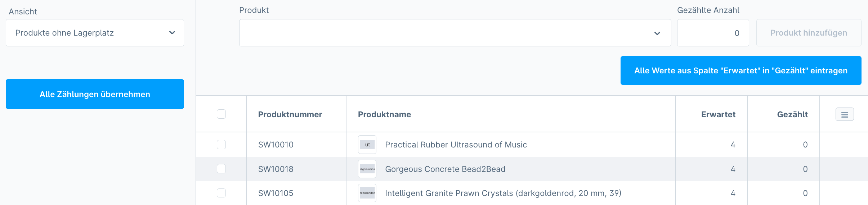Click 'Alle Zählungen übernehmen' button

[x=95, y=94]
